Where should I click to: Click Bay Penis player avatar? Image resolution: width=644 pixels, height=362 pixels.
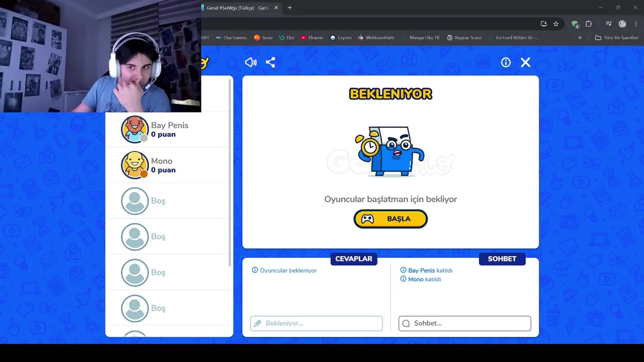134,129
